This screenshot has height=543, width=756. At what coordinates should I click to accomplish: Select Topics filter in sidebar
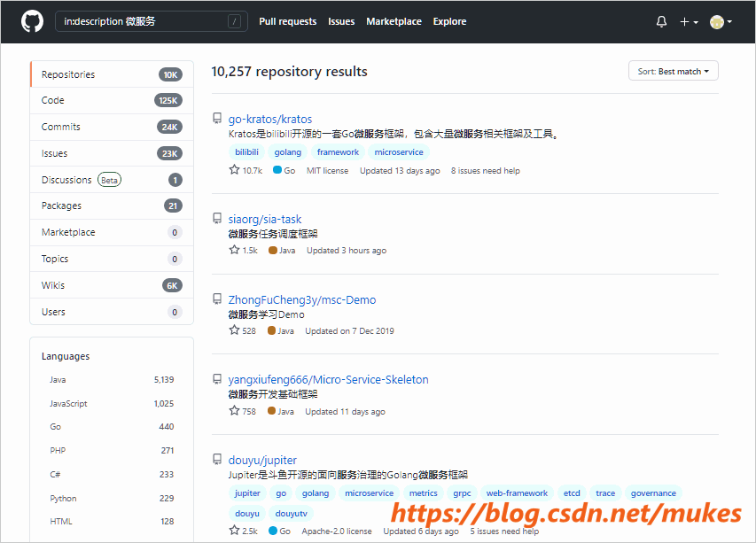(112, 259)
